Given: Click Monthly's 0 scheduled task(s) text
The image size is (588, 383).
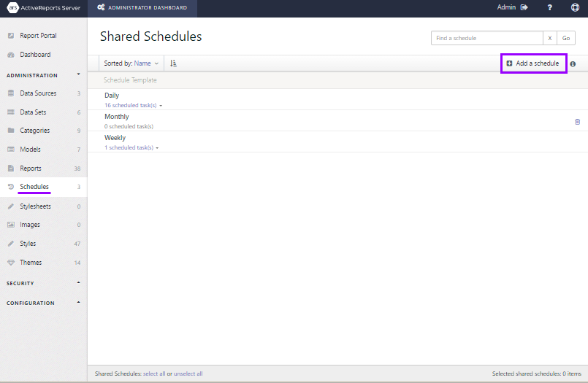Looking at the screenshot, I should 129,126.
